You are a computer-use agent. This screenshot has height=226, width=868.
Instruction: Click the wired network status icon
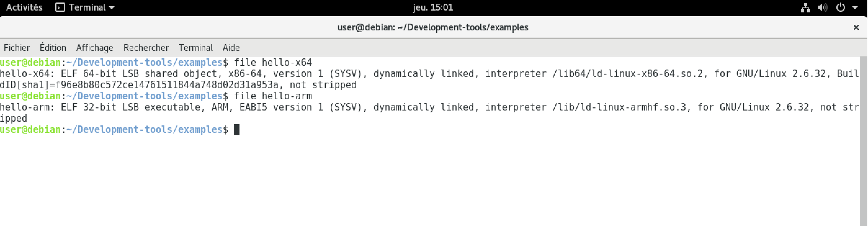pyautogui.click(x=805, y=7)
